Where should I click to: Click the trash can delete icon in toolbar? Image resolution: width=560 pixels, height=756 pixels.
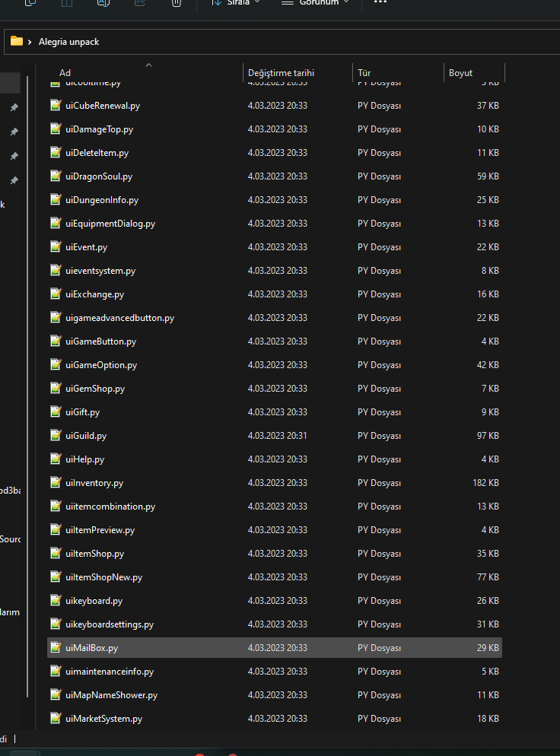[x=177, y=2]
